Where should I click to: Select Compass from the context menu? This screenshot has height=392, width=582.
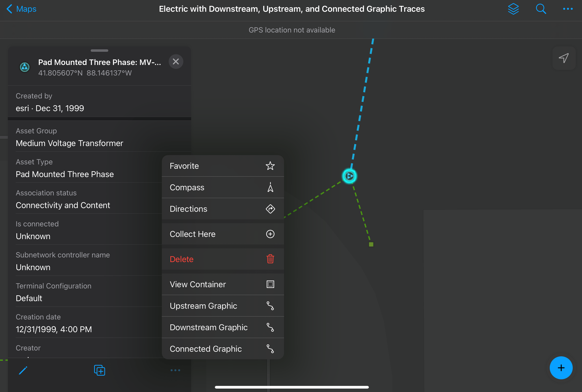(222, 188)
